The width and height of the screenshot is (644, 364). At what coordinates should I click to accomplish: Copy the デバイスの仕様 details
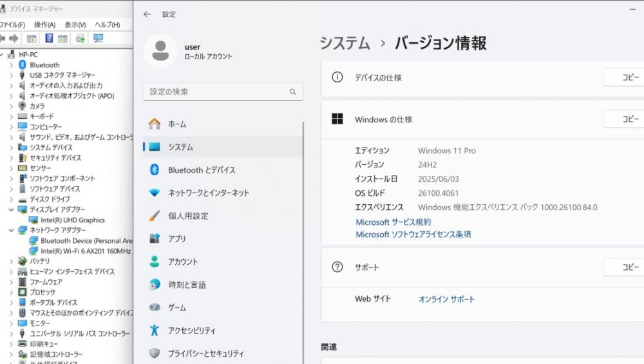tap(623, 77)
